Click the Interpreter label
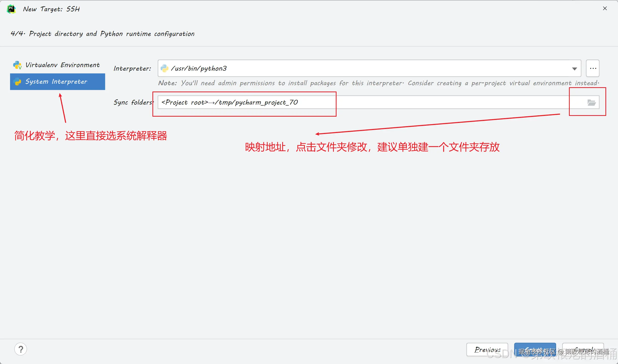This screenshot has width=618, height=364. (x=132, y=69)
